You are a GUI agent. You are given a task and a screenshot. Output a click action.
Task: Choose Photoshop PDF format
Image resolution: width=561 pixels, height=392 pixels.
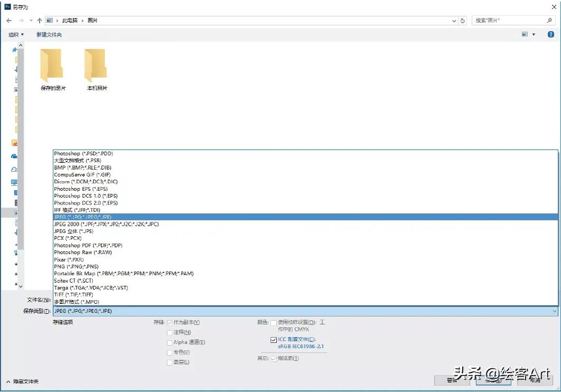tap(305, 245)
